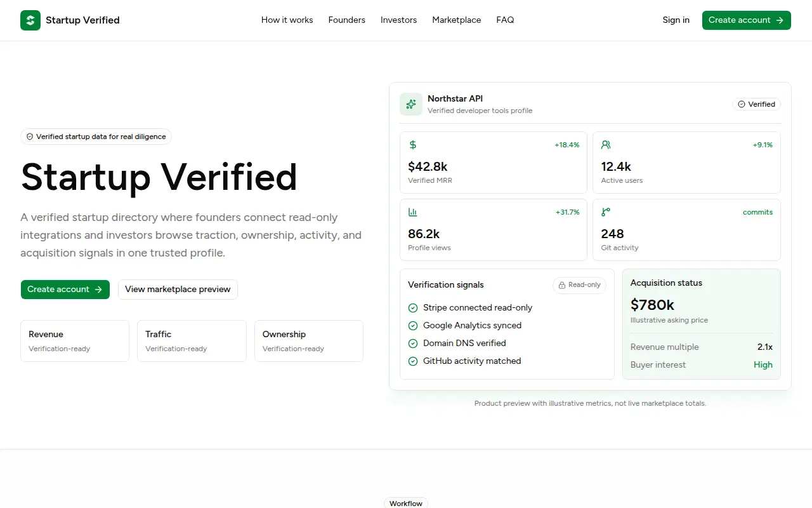Click the dollar sign MRR icon
The width and height of the screenshot is (812, 508).
point(413,145)
